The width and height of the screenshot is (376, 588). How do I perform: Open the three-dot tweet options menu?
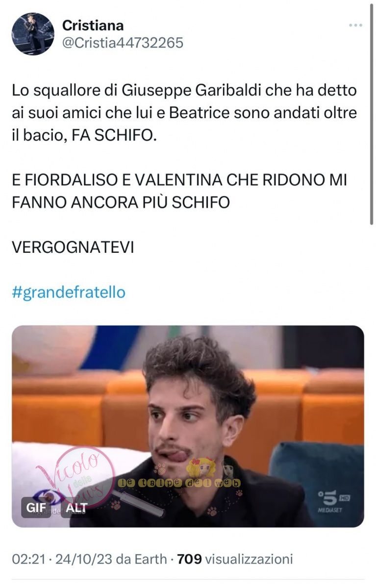click(x=355, y=25)
